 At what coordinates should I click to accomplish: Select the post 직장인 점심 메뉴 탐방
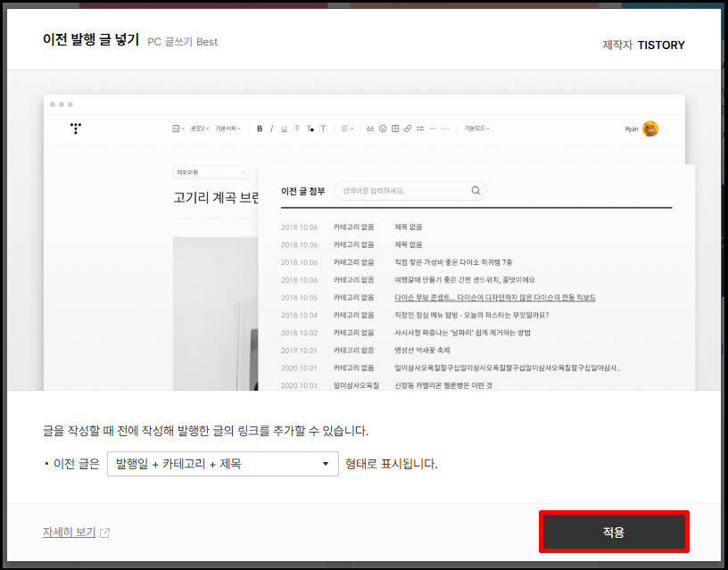coord(471,315)
